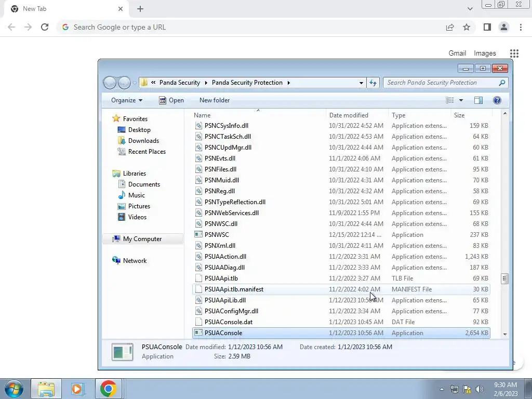Open Chrome side panel icon
This screenshot has height=399, width=532.
[487, 27]
